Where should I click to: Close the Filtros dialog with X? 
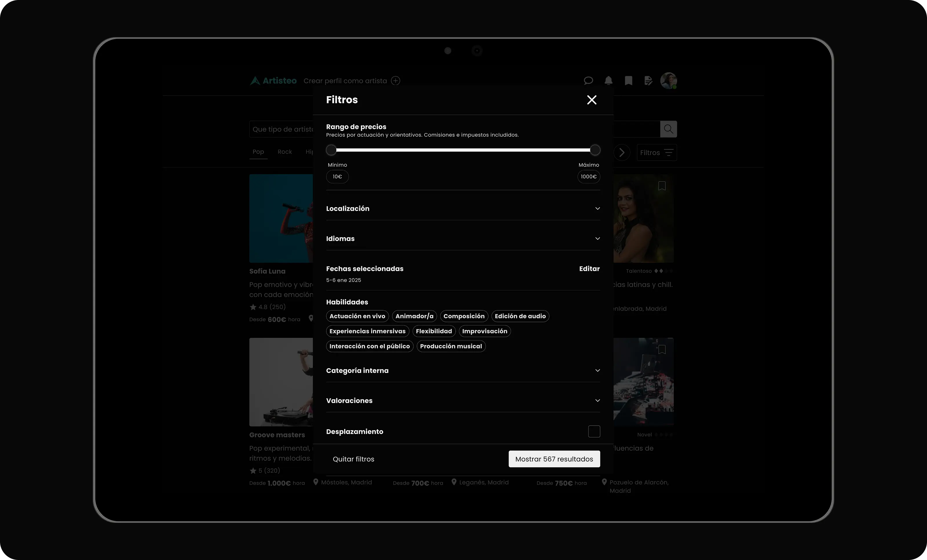click(x=592, y=100)
